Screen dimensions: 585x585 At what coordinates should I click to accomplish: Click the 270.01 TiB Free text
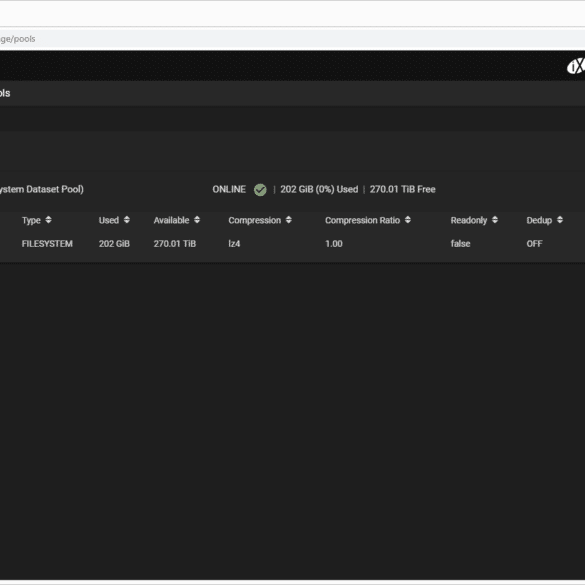403,190
